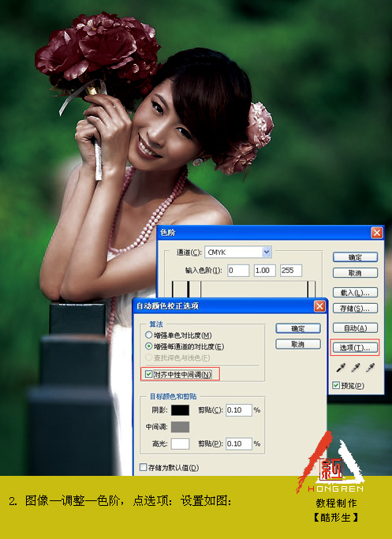Screen dimensions: 392x539
Task: Select the black point eyedropper
Action: click(341, 369)
